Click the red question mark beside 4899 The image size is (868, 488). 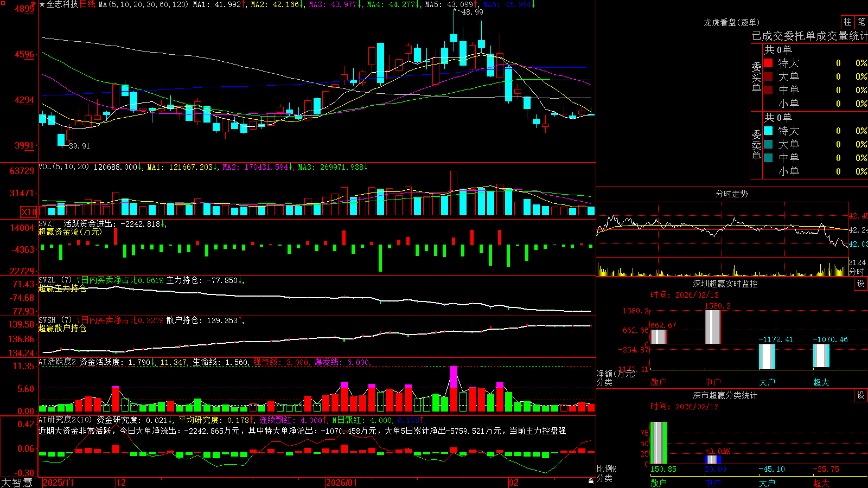(x=34, y=4)
